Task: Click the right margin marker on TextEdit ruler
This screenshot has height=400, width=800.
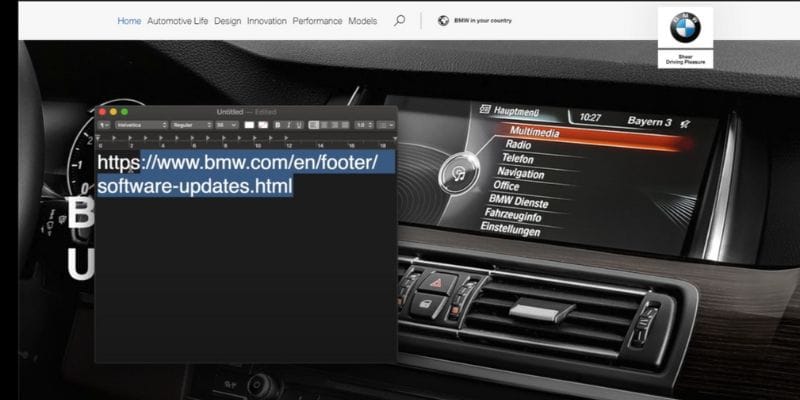Action: 394,138
